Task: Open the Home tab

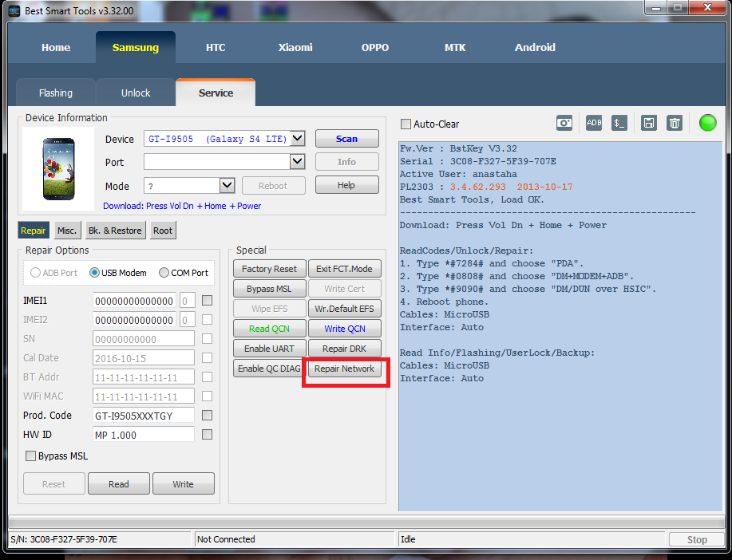Action: (56, 48)
